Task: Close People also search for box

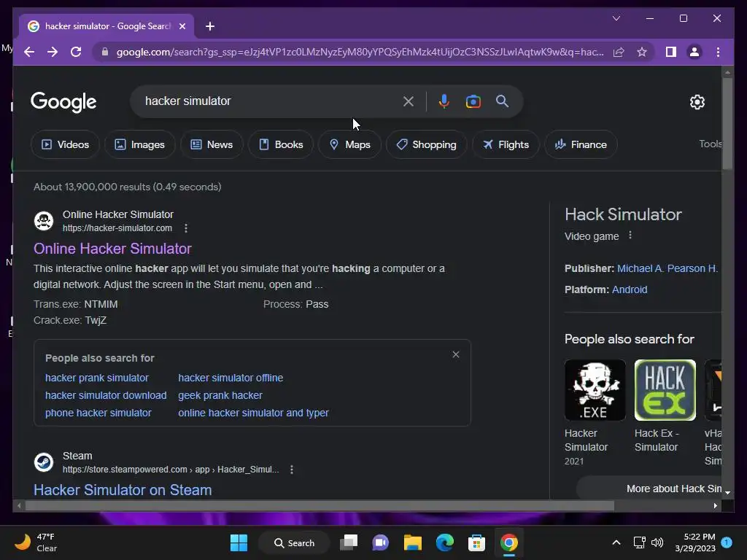Action: 456,355
